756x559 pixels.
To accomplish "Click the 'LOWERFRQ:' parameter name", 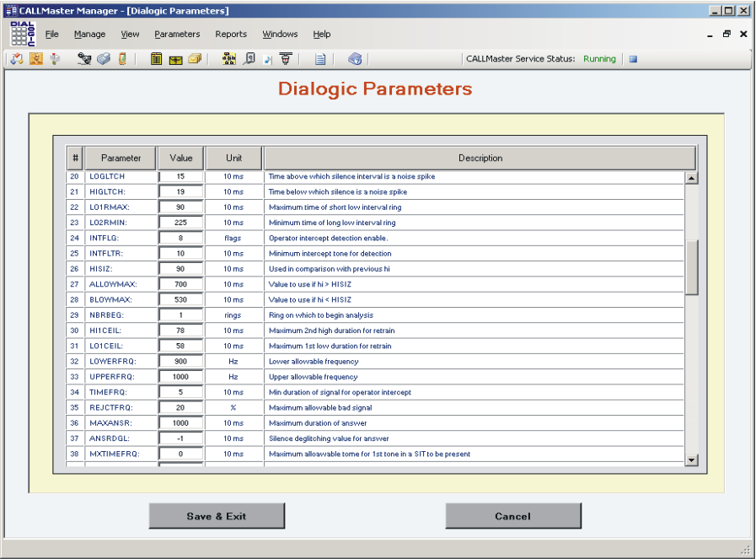I will [x=113, y=362].
